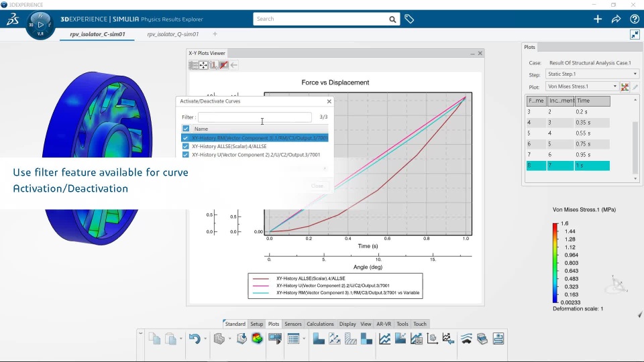Click the cube with download arrow icon
Image resolution: width=644 pixels, height=362 pixels.
[241, 339]
